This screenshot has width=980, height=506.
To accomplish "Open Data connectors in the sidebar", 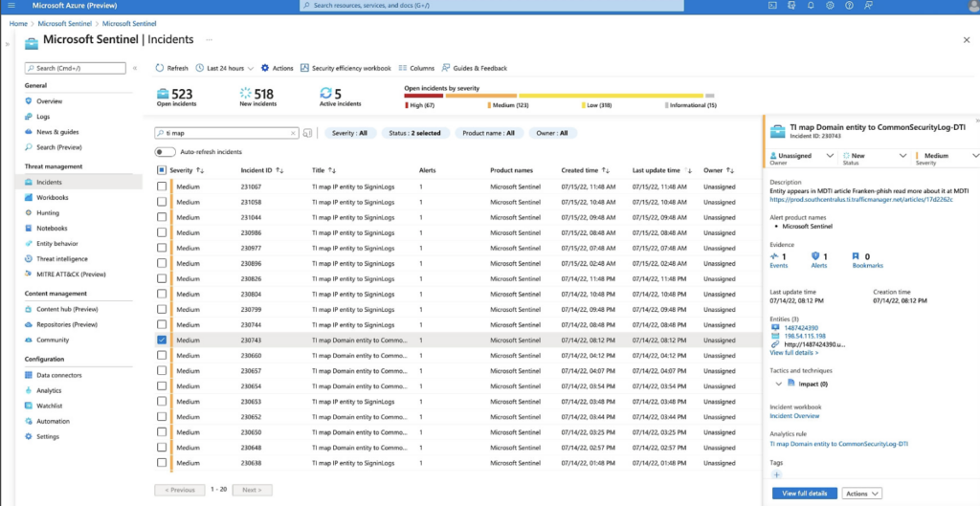I will pyautogui.click(x=58, y=376).
